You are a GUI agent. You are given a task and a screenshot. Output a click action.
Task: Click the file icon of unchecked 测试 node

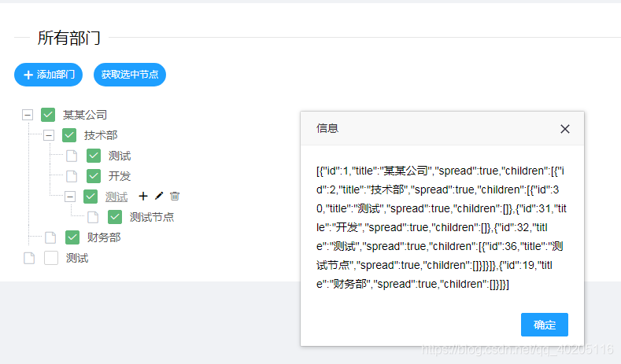click(29, 258)
